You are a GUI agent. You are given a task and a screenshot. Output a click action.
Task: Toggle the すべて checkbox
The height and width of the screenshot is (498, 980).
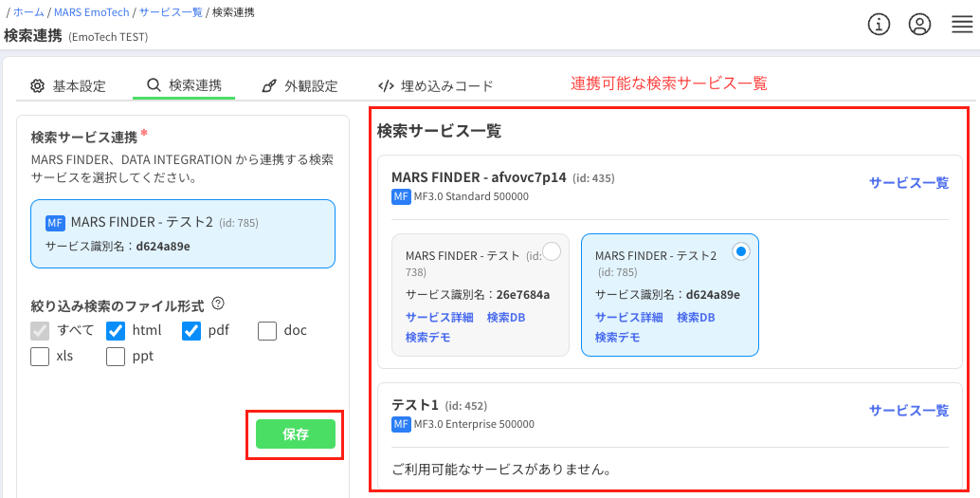pyautogui.click(x=40, y=331)
